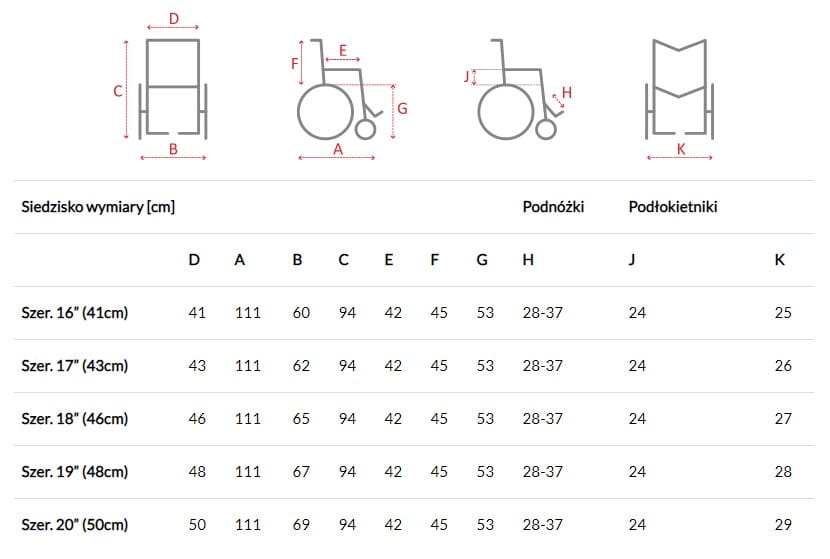Click the value 69 in column B

pyautogui.click(x=301, y=524)
